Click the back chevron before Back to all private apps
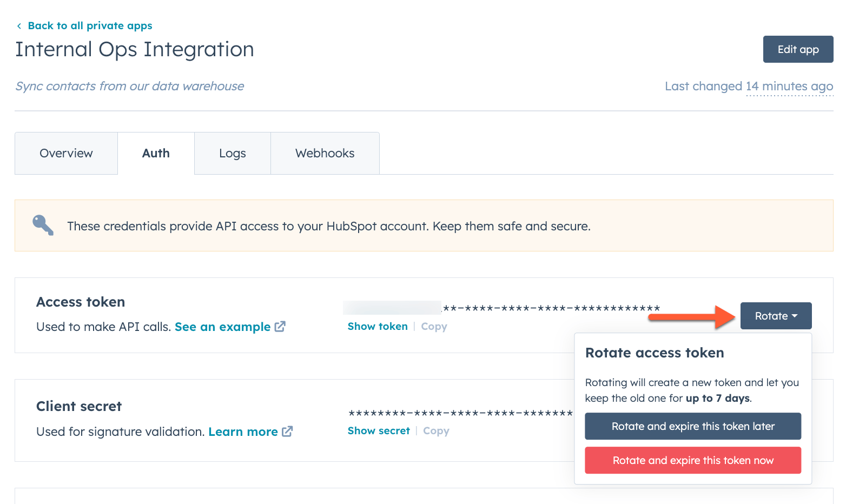 click(19, 25)
